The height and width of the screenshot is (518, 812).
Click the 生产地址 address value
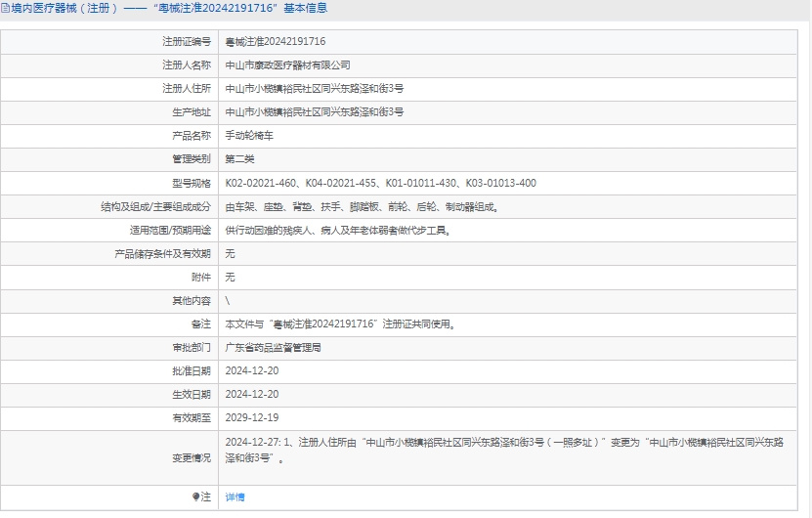click(315, 112)
